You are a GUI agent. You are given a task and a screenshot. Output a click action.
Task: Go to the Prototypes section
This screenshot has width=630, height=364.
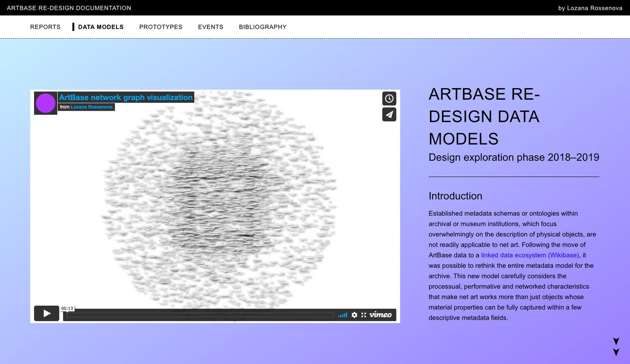click(161, 27)
